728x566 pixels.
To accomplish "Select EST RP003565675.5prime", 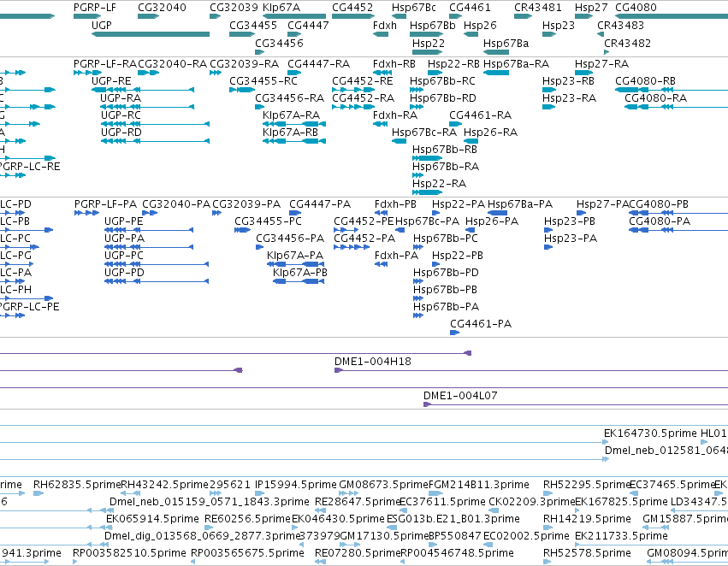I will click(x=247, y=553).
